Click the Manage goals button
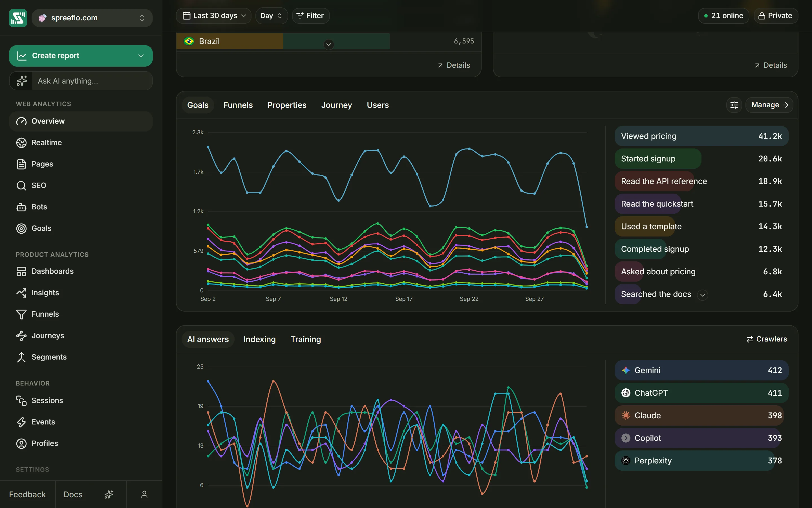This screenshot has height=508, width=812. (x=769, y=105)
